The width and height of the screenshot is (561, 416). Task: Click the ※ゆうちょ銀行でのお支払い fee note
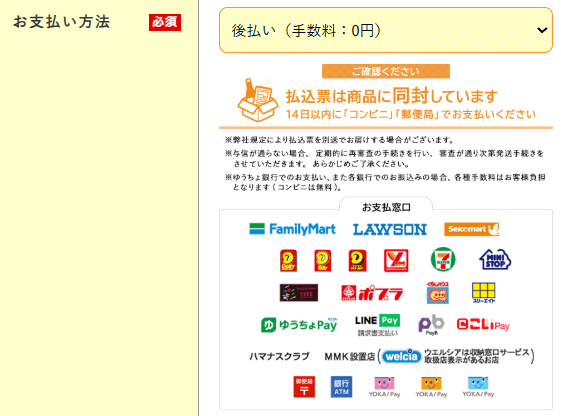(x=385, y=182)
